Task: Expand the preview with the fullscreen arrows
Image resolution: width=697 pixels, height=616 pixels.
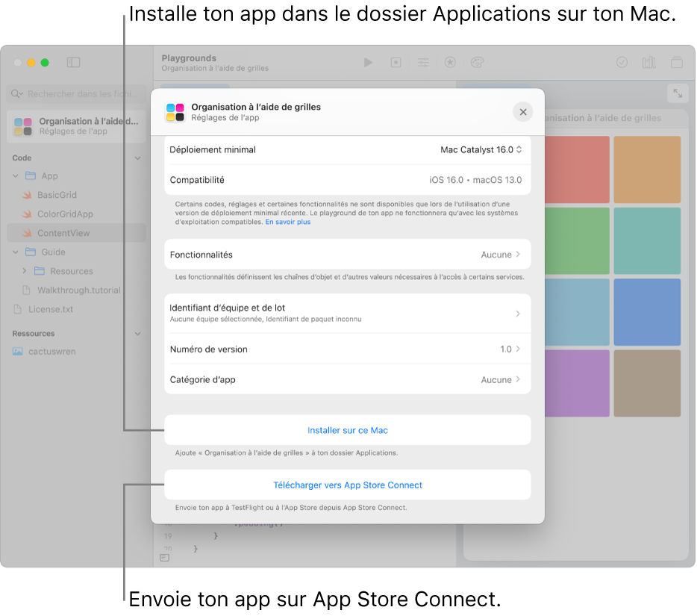Action: click(677, 93)
